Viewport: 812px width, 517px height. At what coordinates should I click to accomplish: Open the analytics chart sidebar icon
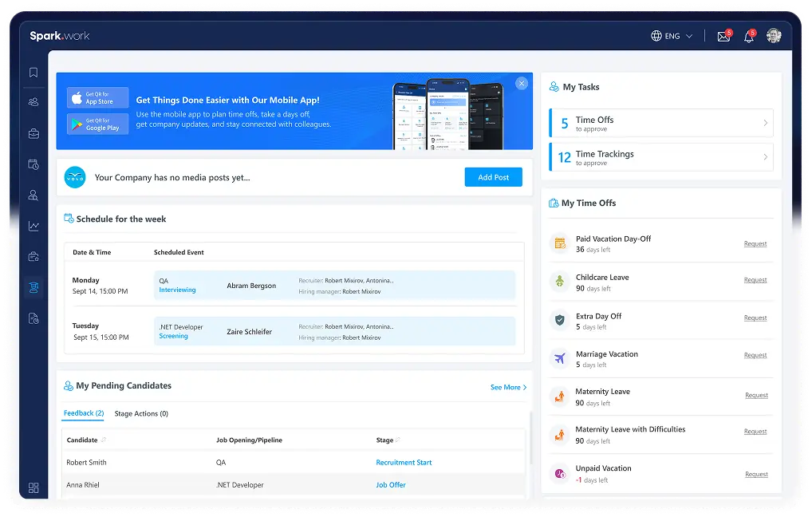click(x=34, y=226)
